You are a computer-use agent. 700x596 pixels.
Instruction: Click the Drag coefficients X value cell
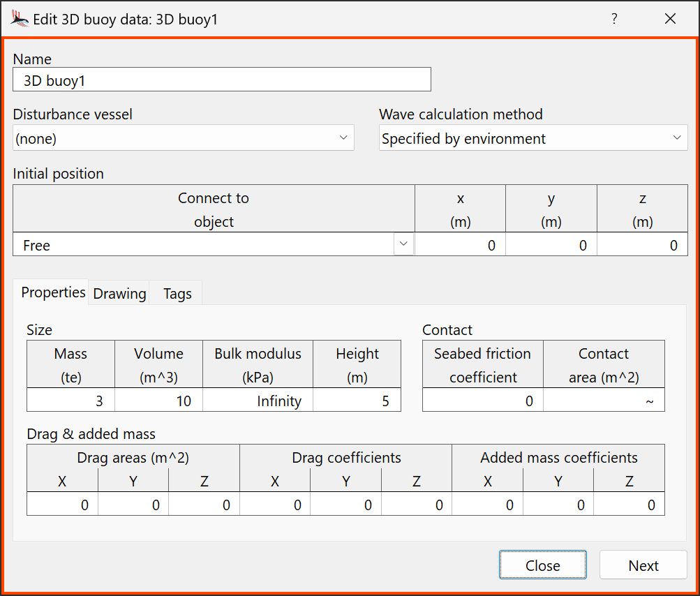pyautogui.click(x=275, y=505)
